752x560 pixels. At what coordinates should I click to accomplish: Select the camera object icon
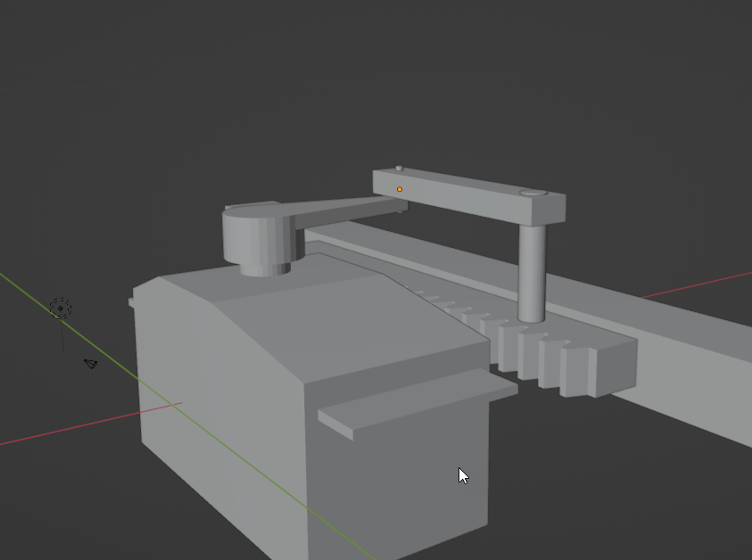coord(90,363)
